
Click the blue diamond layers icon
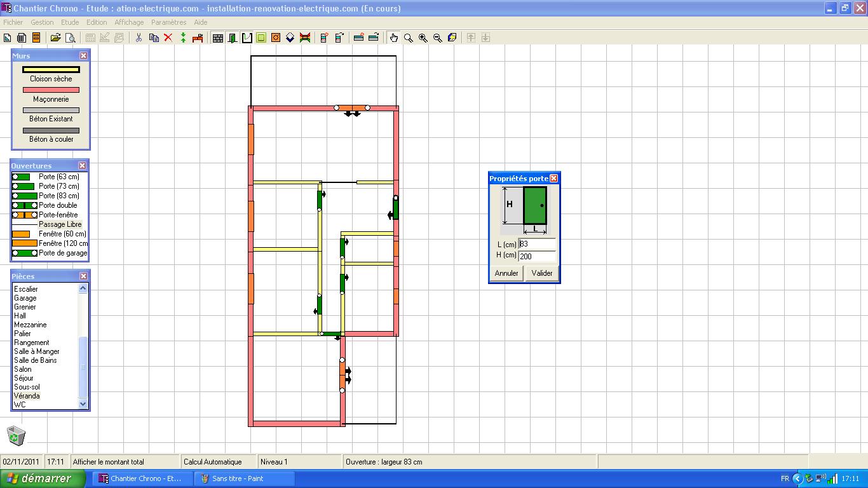pos(290,37)
